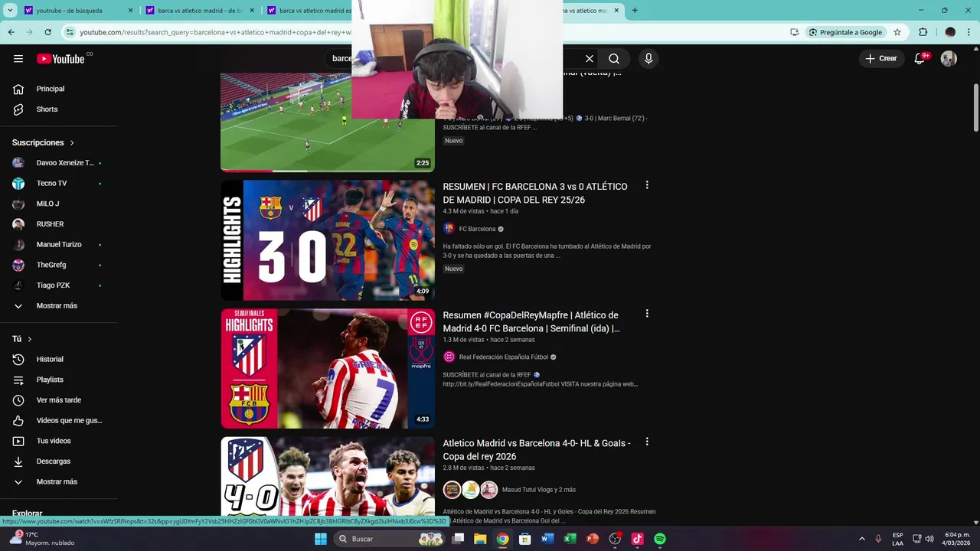The image size is (980, 551).
Task: Open Spotify from the taskbar
Action: (660, 539)
